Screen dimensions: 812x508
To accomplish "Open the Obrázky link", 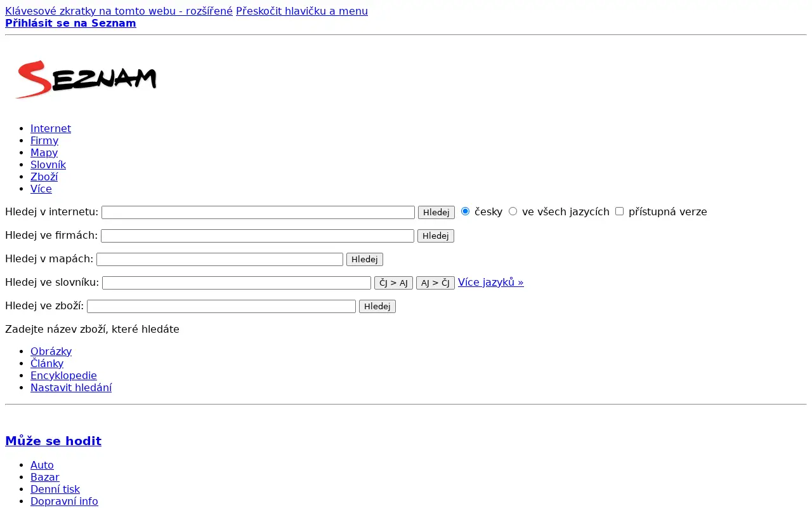I will click(x=51, y=351).
